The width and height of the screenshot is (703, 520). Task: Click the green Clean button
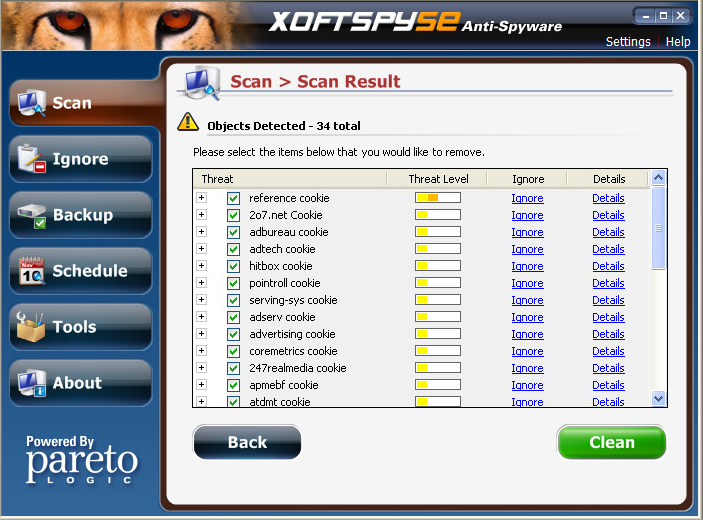[x=612, y=442]
